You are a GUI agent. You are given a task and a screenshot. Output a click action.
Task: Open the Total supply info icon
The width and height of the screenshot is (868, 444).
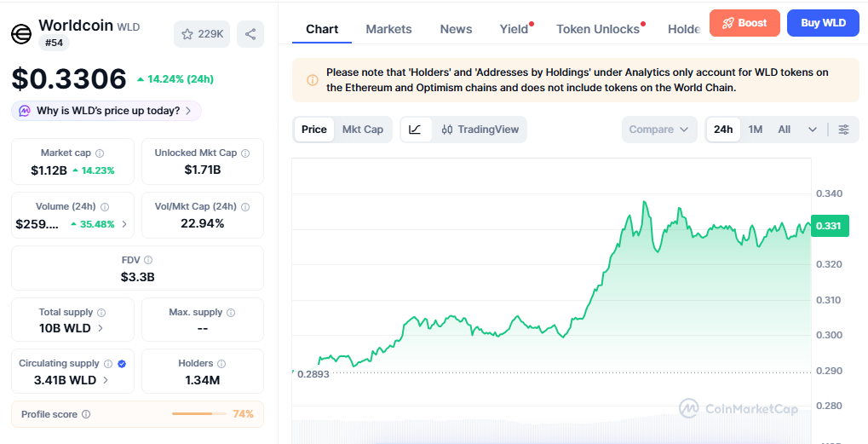tap(102, 313)
